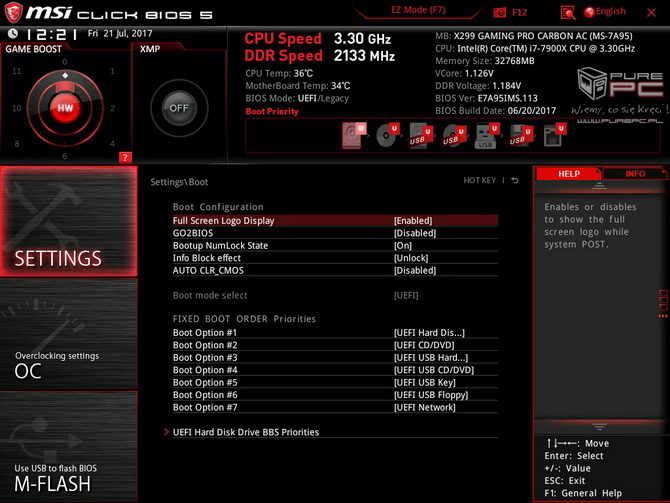Close BIOS with the X icon
This screenshot has width=670, height=503.
coord(651,12)
